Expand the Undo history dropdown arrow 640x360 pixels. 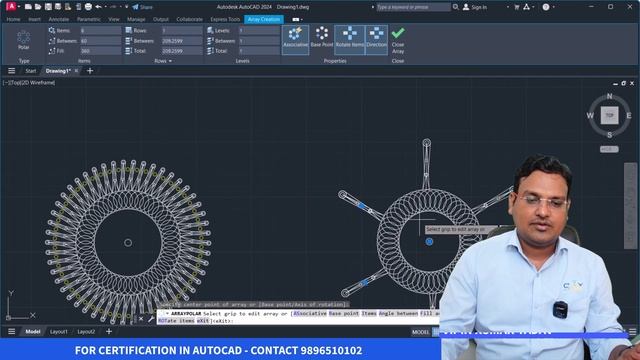coord(105,7)
